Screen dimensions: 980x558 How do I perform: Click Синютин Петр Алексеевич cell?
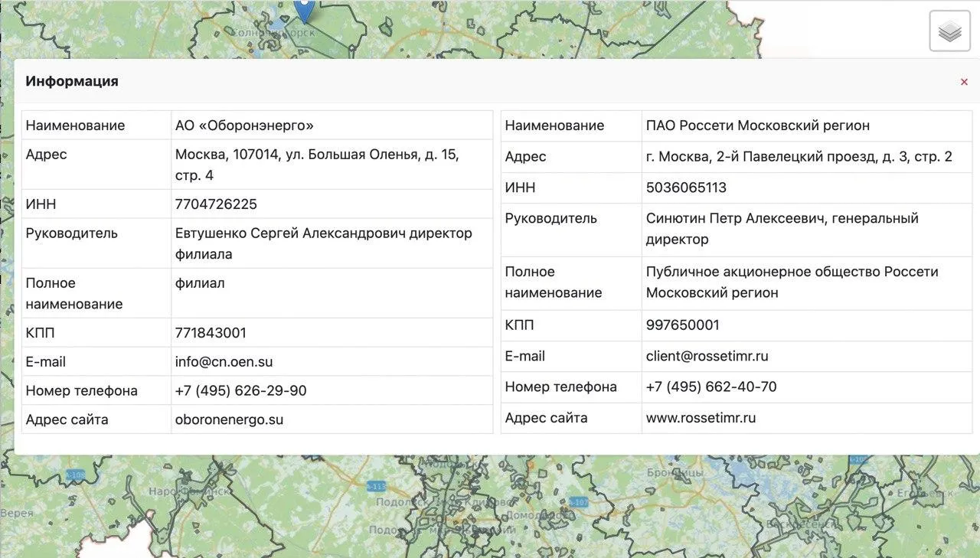point(807,229)
